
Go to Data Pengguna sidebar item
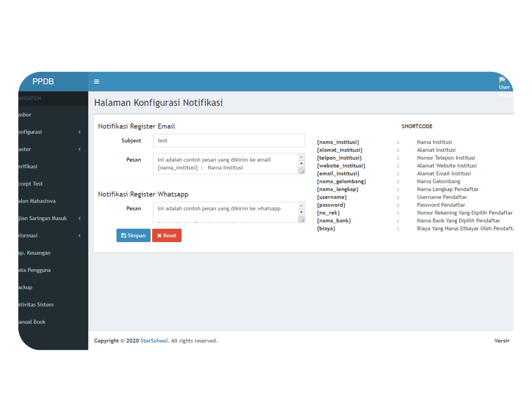tap(34, 270)
